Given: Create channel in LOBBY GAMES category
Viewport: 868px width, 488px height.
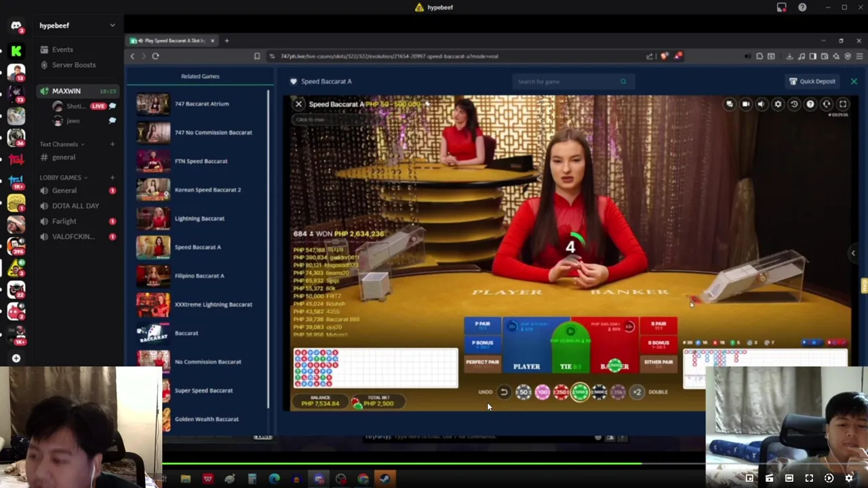Looking at the screenshot, I should (113, 178).
